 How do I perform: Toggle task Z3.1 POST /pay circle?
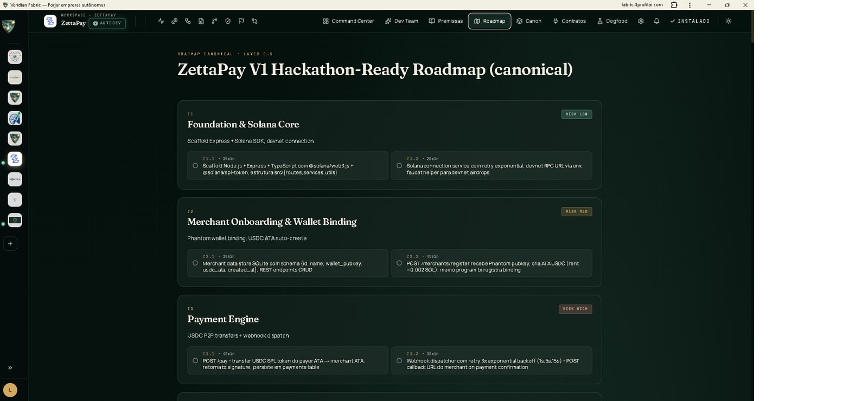[195, 361]
